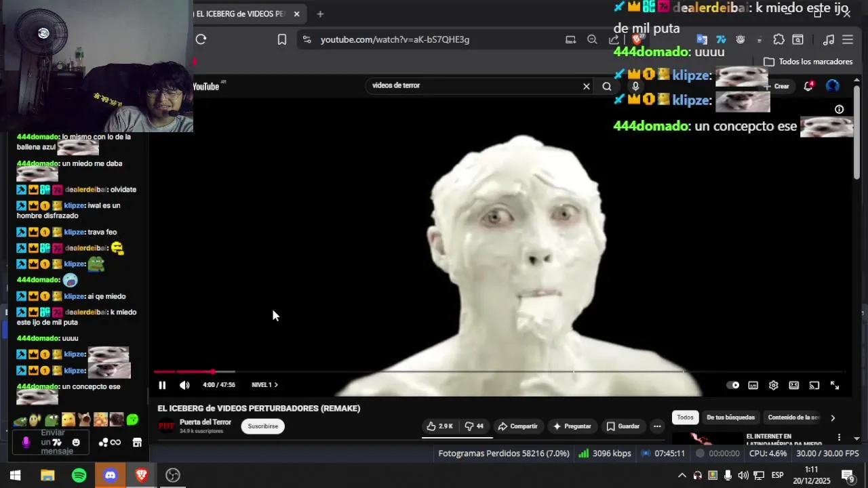Open the Brave Shields lion icon

[637, 39]
